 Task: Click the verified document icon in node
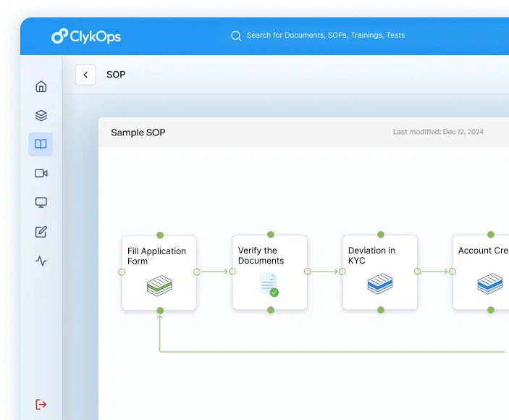coord(269,285)
